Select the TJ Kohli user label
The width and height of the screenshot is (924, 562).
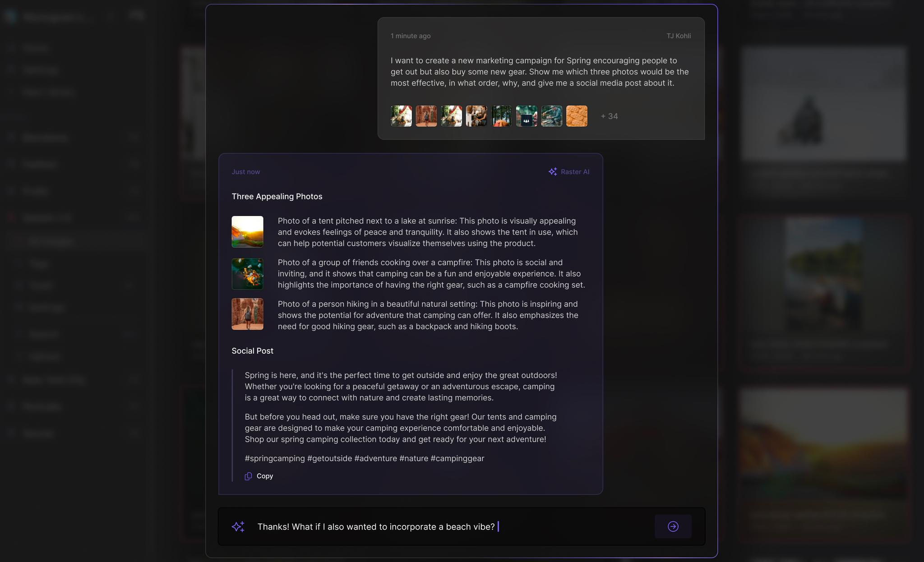[x=679, y=36]
